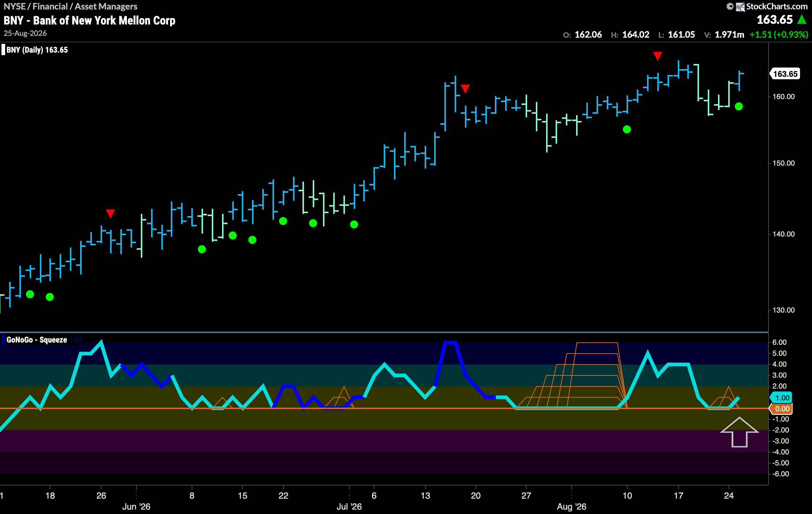Image resolution: width=812 pixels, height=514 pixels.
Task: Click the low value 161.05
Action: pyautogui.click(x=681, y=35)
